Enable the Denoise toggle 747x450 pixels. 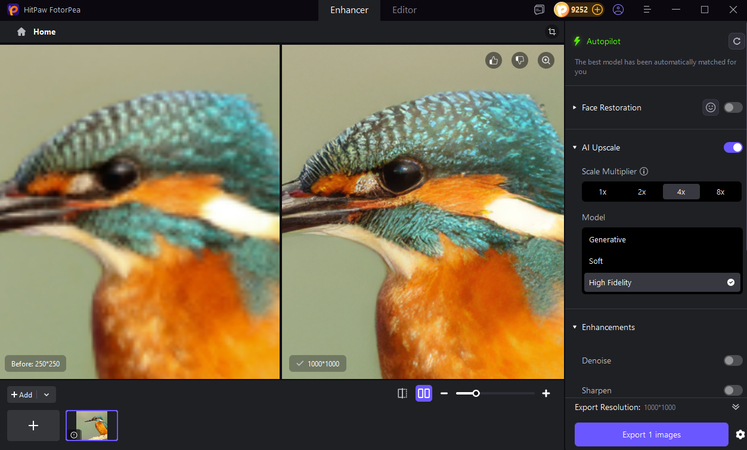pyautogui.click(x=733, y=360)
